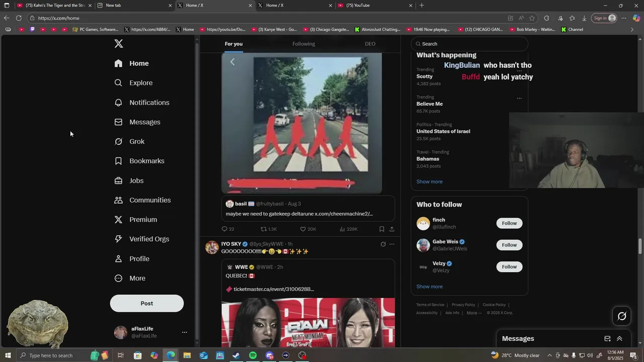
Task: Open Spotify from the taskbar
Action: pyautogui.click(x=253, y=355)
